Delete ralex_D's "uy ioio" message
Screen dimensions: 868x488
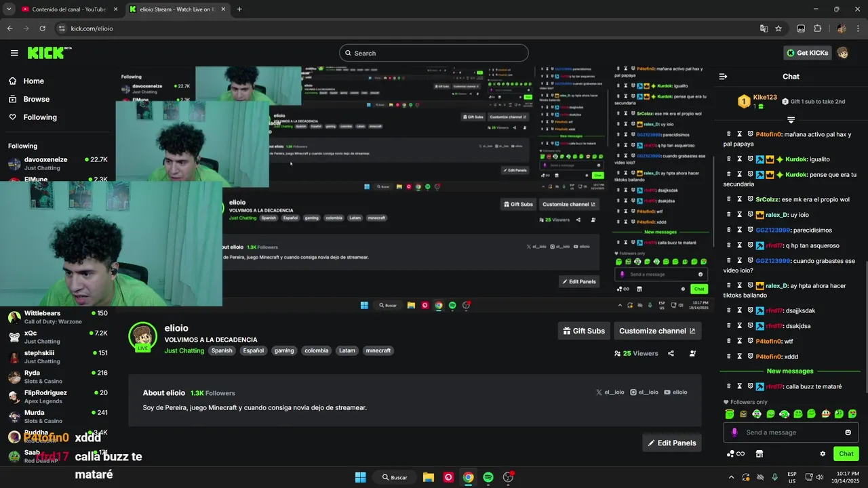729,215
